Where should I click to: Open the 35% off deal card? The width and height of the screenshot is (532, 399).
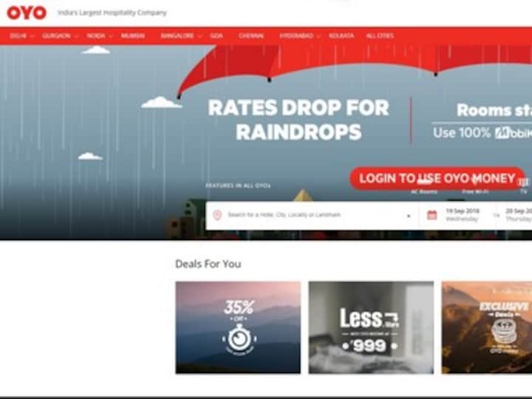(x=238, y=327)
